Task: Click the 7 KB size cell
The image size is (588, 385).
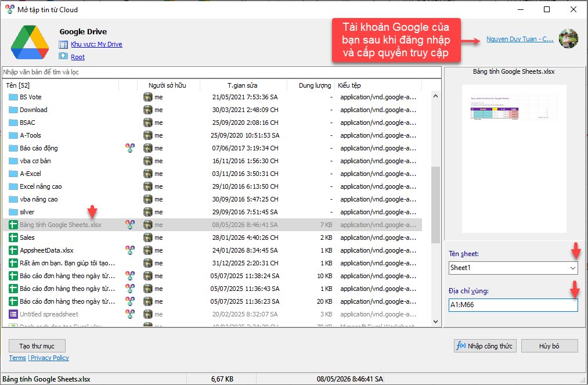Action: pyautogui.click(x=326, y=225)
